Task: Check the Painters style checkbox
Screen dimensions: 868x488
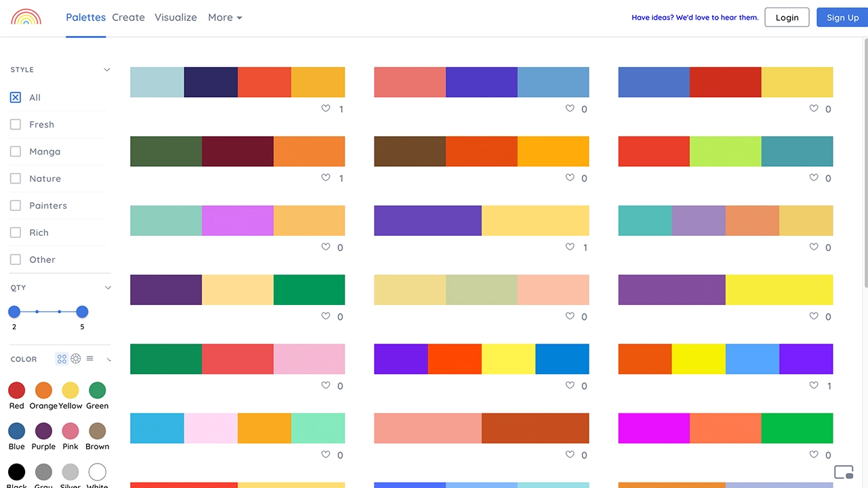Action: pyautogui.click(x=16, y=206)
